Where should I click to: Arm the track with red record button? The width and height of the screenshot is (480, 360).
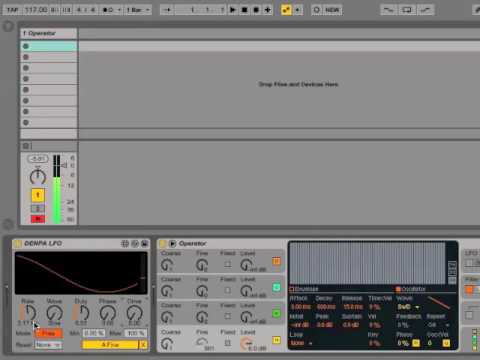[38, 219]
